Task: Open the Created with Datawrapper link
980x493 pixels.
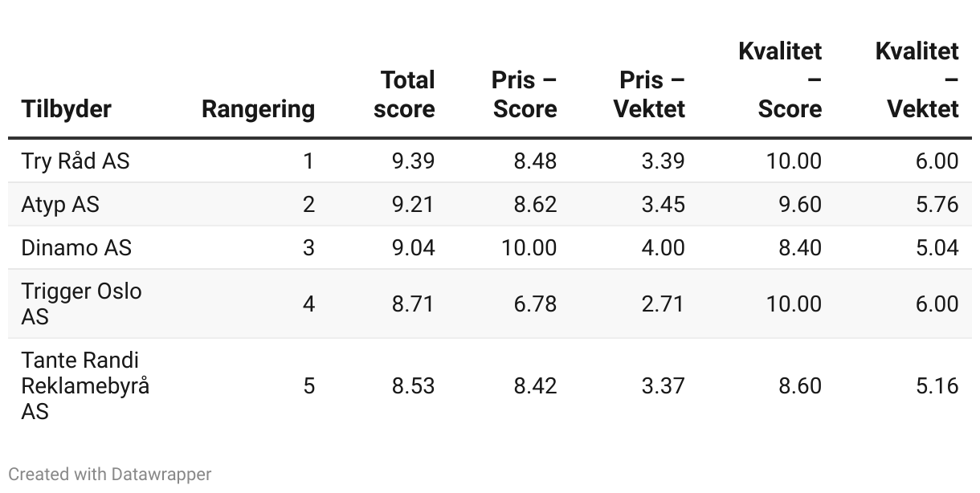Action: (x=110, y=475)
